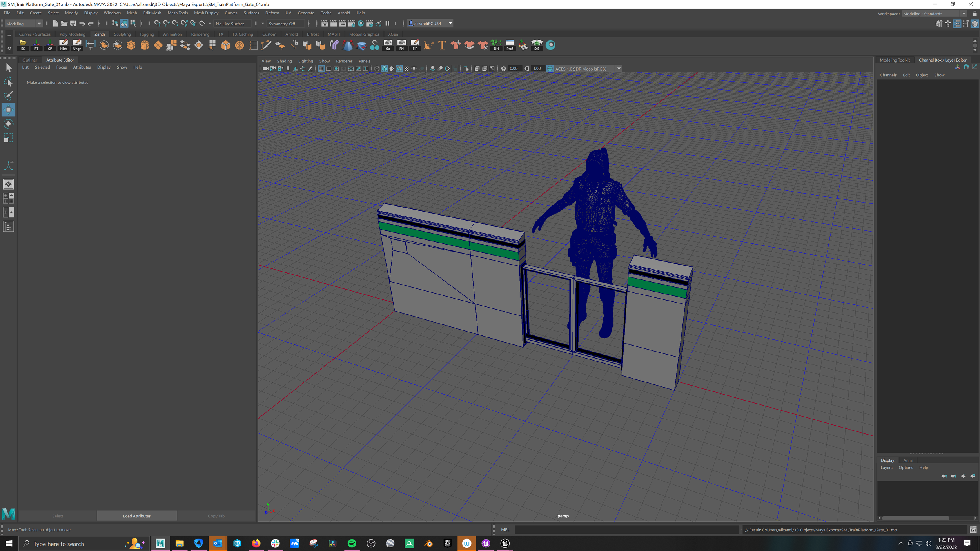This screenshot has height=551, width=980.
Task: Click the Ungr ungroup shelf icon
Action: (x=77, y=45)
